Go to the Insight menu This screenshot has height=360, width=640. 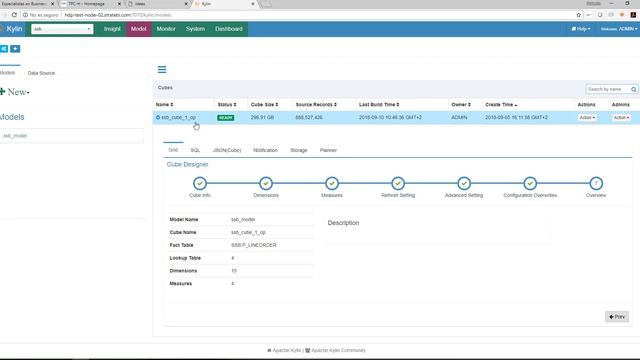[112, 29]
